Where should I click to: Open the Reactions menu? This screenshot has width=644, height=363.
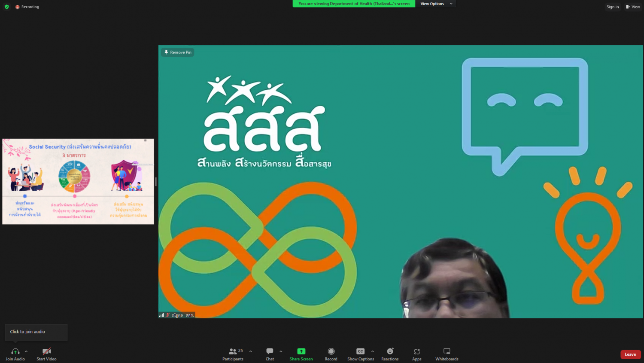click(x=390, y=354)
